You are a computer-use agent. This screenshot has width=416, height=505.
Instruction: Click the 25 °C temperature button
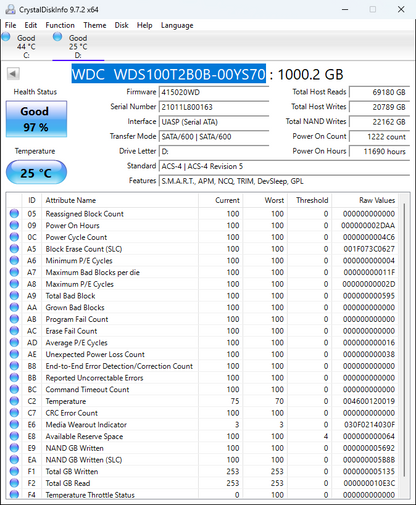(36, 172)
